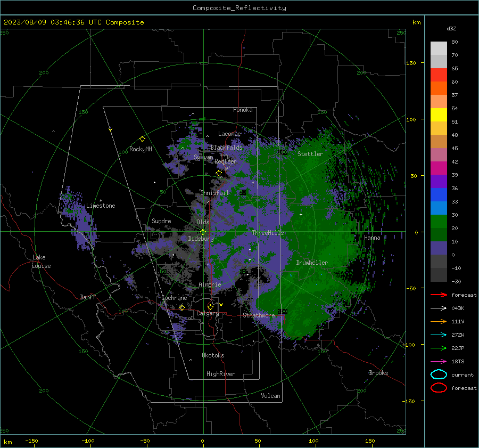The height and width of the screenshot is (448, 479).
Task: Click the dBZ legend heading
Action: pyautogui.click(x=451, y=28)
